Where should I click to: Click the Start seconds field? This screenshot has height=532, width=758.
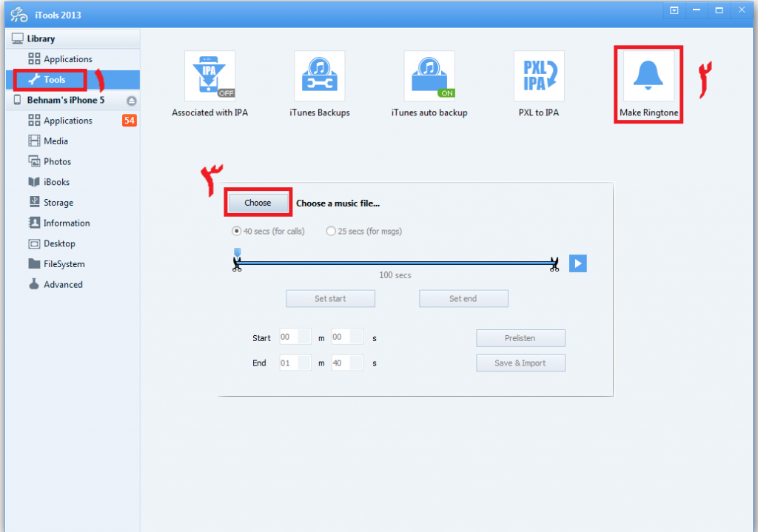pos(347,337)
